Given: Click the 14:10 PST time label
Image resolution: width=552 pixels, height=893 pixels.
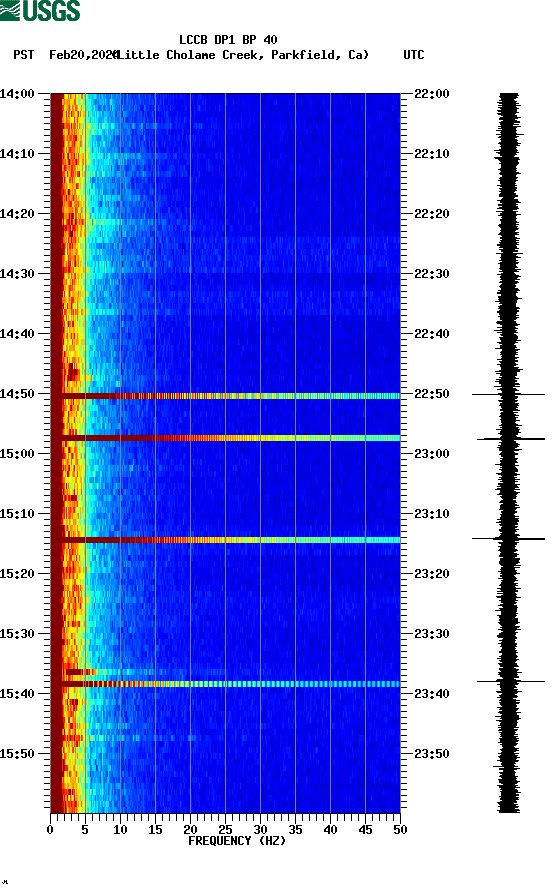Looking at the screenshot, I should (17, 154).
